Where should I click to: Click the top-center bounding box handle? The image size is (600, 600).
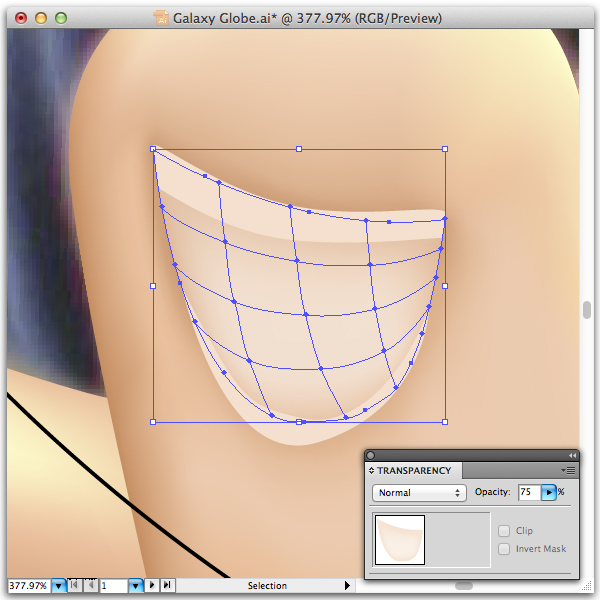coord(299,149)
